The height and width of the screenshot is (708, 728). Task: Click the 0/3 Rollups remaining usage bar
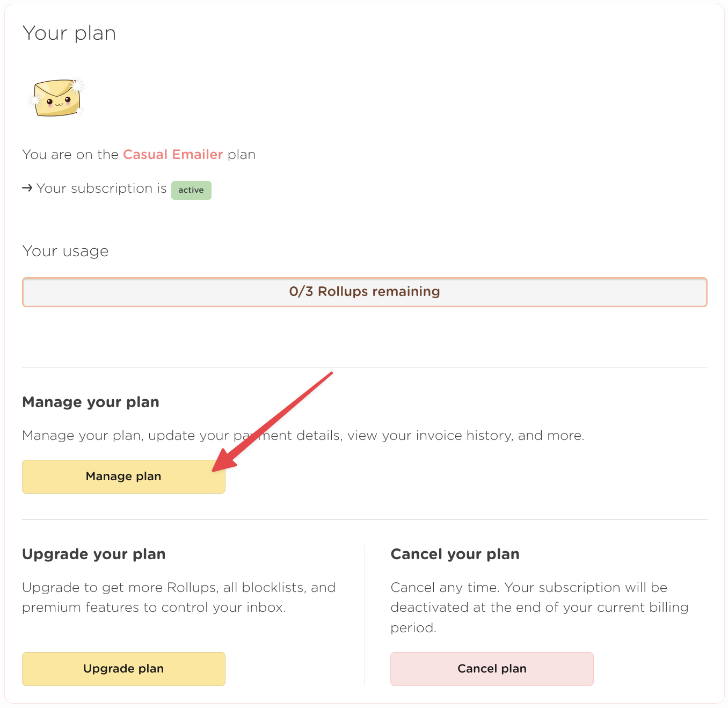(364, 292)
